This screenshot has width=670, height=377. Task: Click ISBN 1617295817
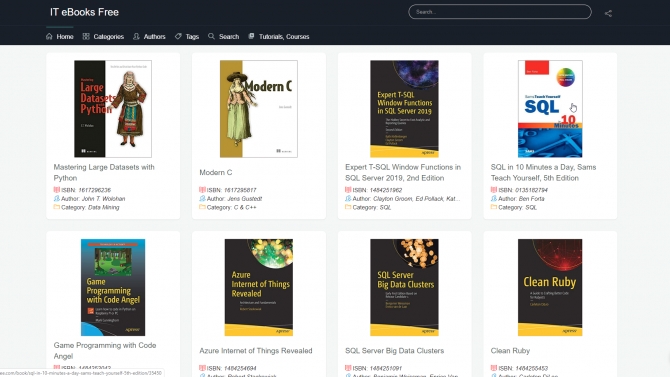point(240,190)
